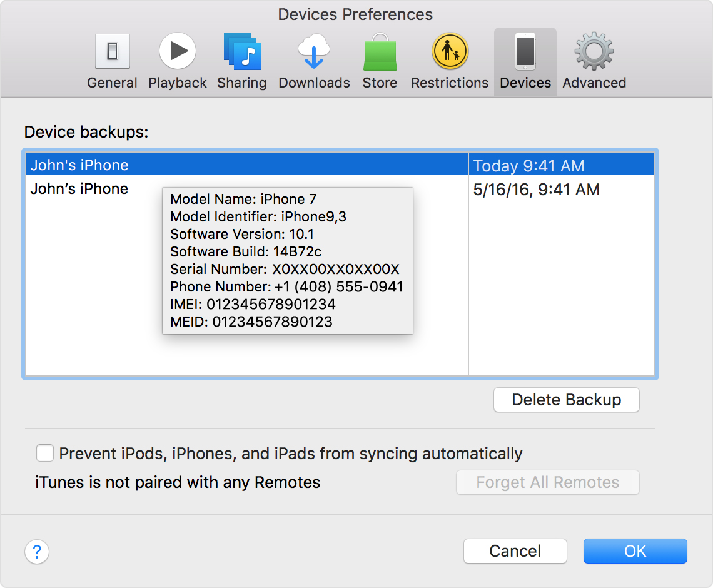Select the highlighted John's iPhone backup name
Image resolution: width=713 pixels, height=588 pixels.
pyautogui.click(x=79, y=165)
